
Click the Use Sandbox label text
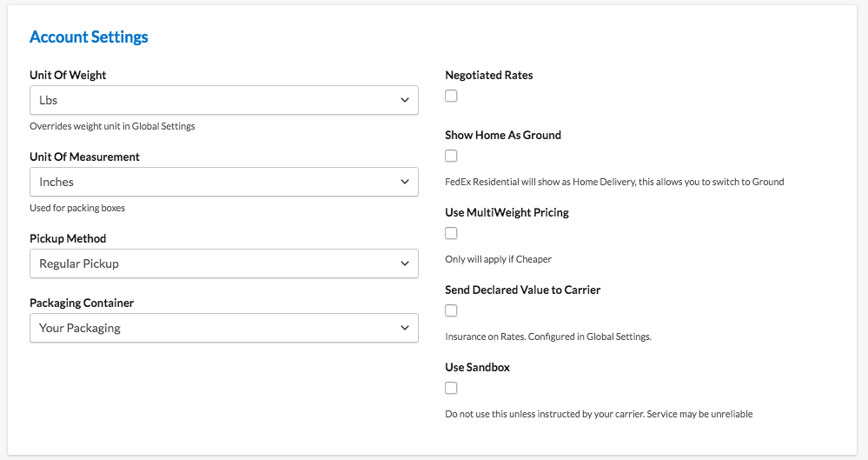(477, 367)
